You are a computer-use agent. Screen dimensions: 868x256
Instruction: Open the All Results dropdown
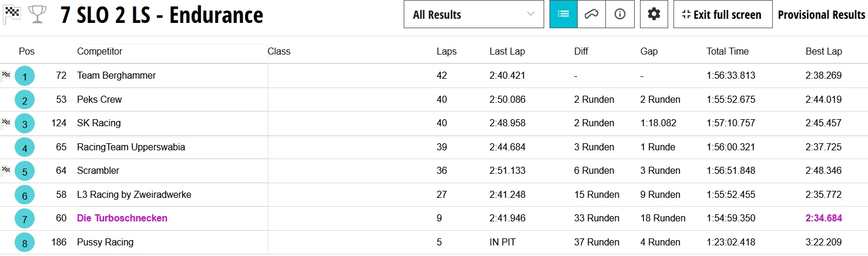(474, 15)
